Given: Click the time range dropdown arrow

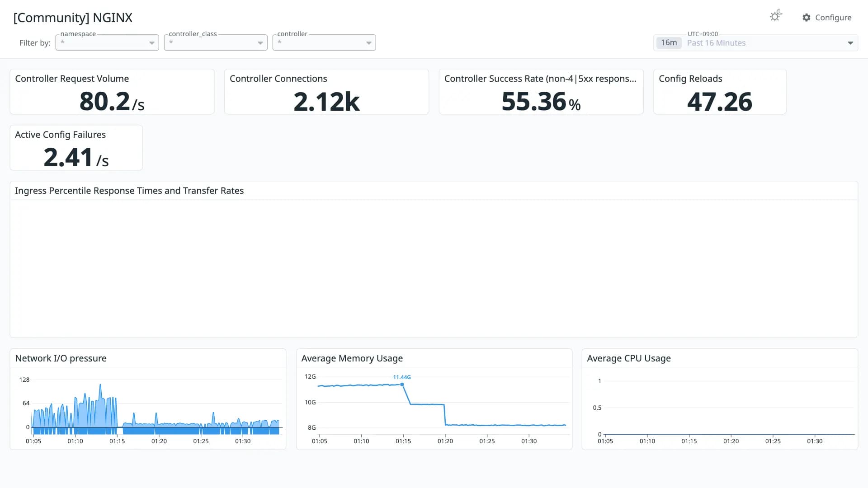Looking at the screenshot, I should click(x=850, y=43).
